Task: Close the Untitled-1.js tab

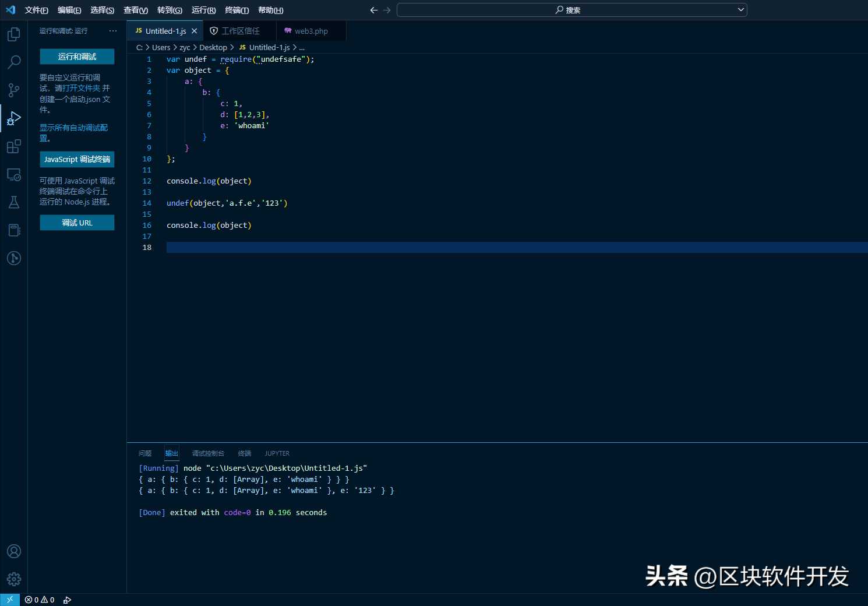Action: coord(195,31)
